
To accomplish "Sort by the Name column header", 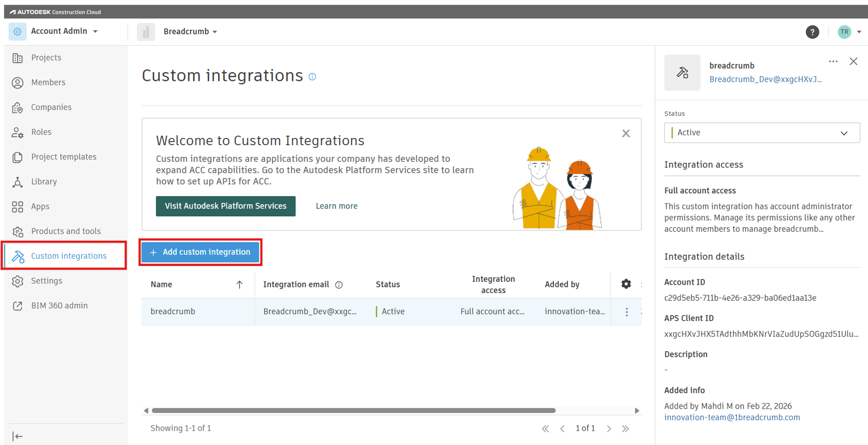I will point(161,284).
